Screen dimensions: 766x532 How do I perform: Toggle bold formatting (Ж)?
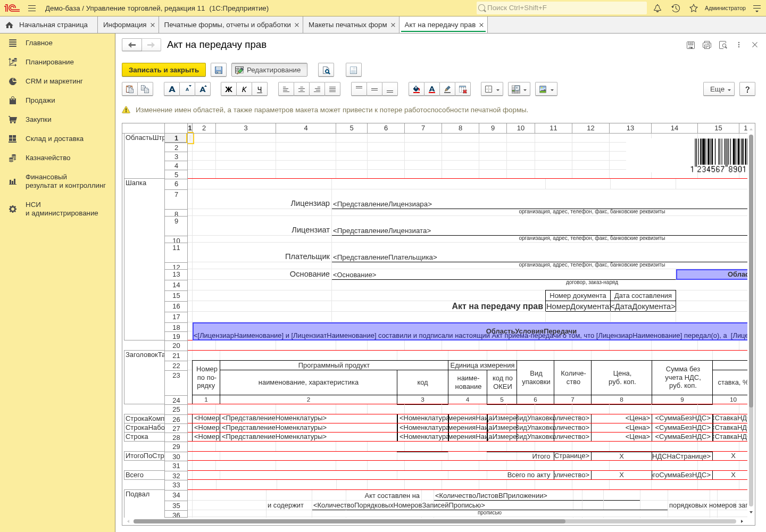[229, 89]
